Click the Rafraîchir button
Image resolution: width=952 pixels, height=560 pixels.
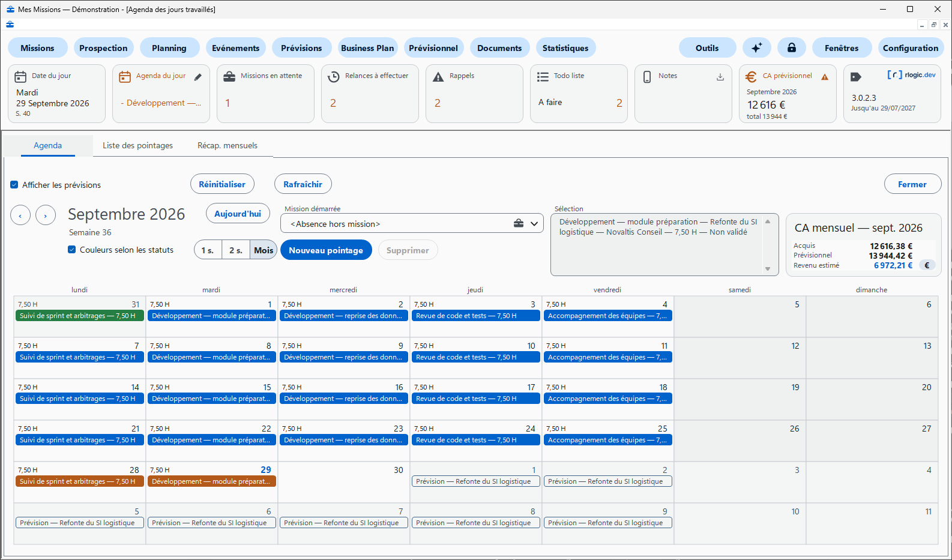click(303, 184)
